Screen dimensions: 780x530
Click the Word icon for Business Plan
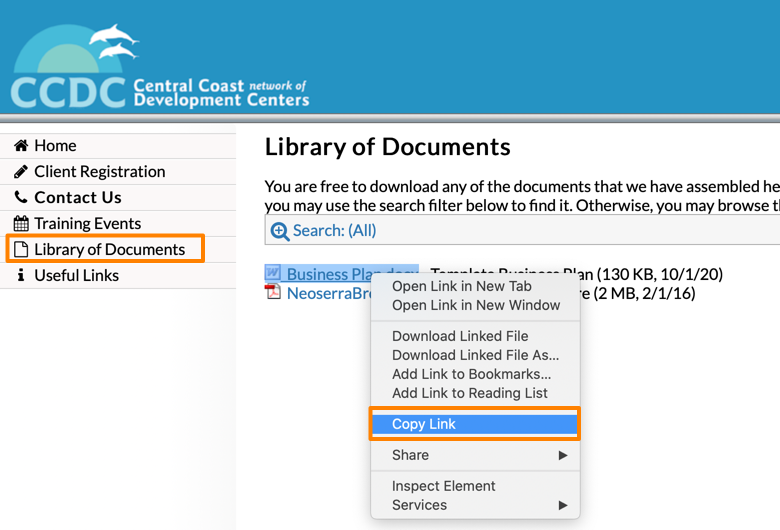click(x=274, y=274)
